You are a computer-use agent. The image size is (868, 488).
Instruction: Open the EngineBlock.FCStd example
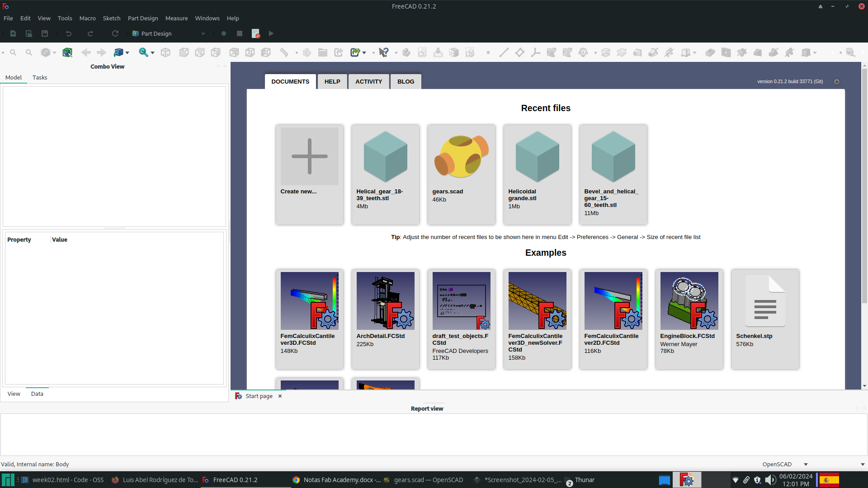click(689, 319)
